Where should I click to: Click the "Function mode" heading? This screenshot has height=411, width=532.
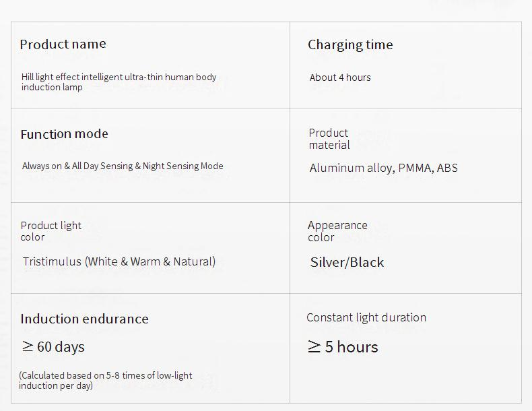tap(64, 134)
